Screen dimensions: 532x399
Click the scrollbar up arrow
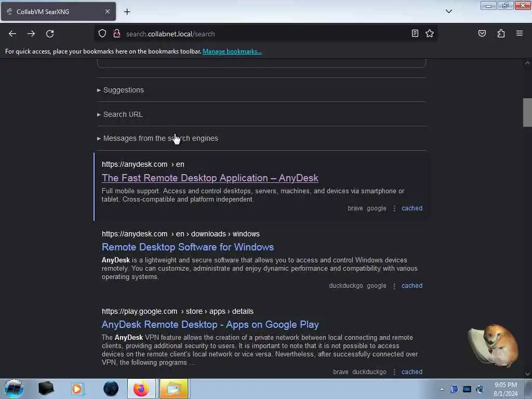pyautogui.click(x=527, y=63)
